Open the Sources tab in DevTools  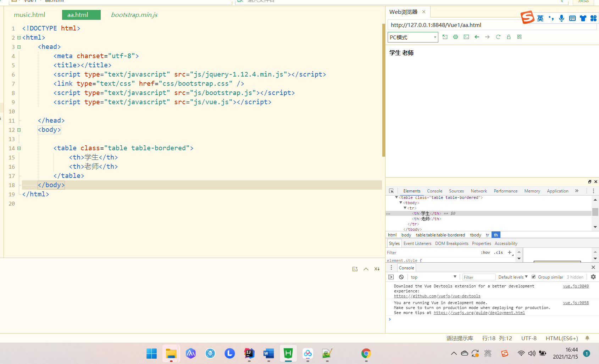click(456, 191)
